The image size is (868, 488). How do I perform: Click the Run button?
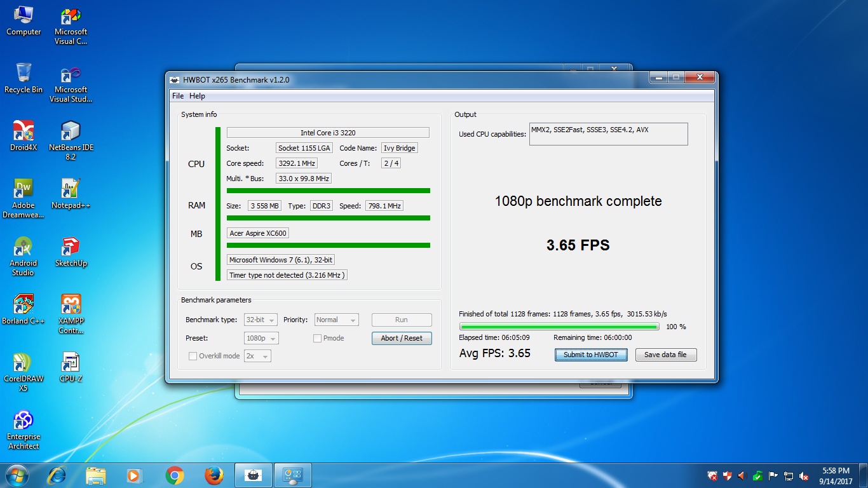[x=402, y=320]
